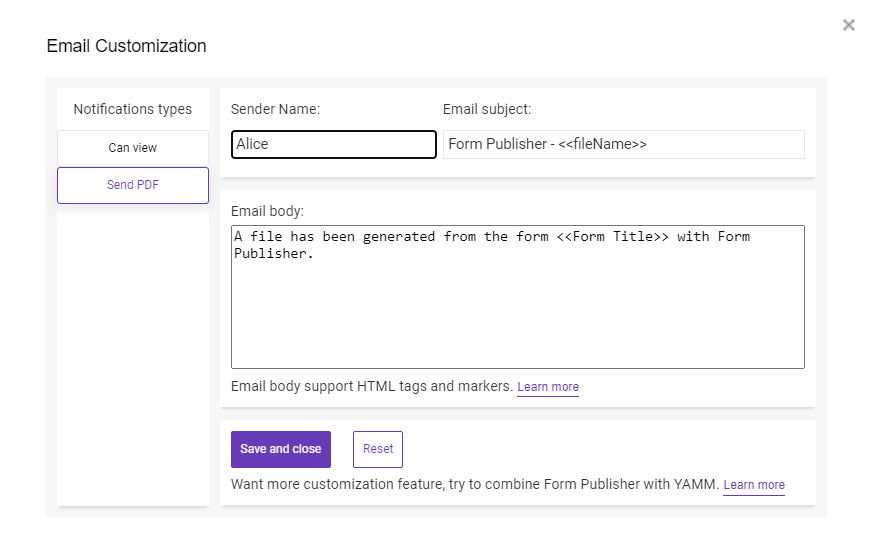The image size is (873, 550).
Task: Close the Email Customization dialog
Action: coord(849,25)
